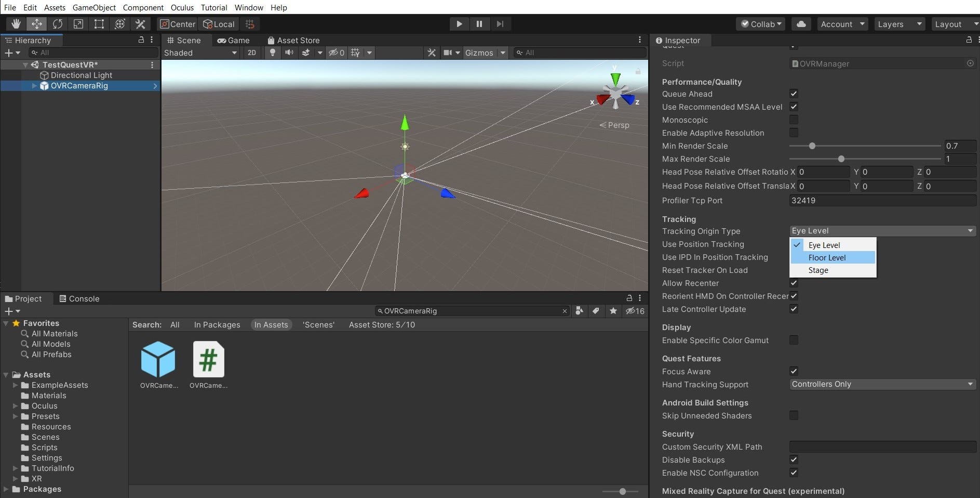Toggle scene grid visibility icon

point(355,53)
